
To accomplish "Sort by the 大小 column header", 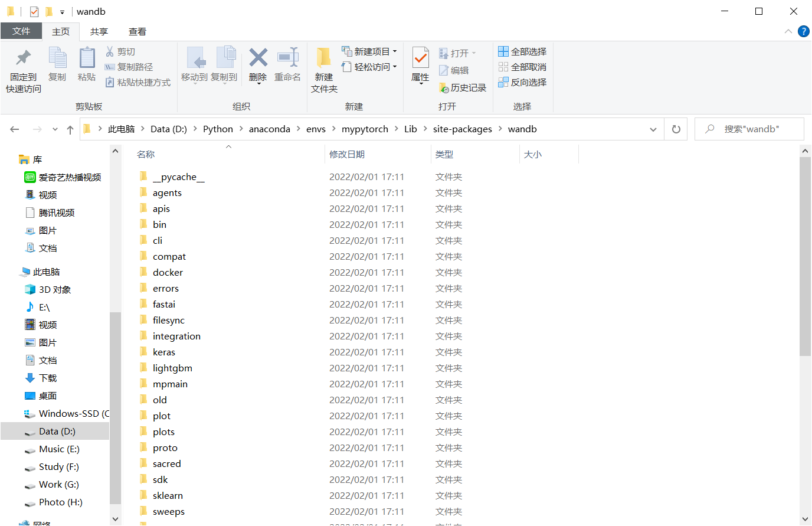I will click(x=533, y=155).
